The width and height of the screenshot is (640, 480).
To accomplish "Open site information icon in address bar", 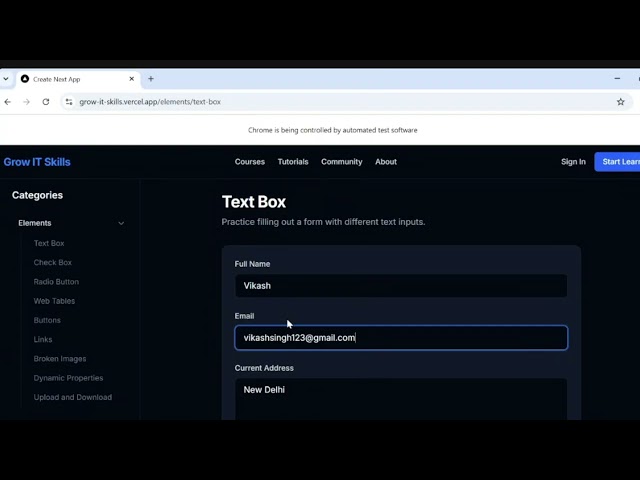I will pyautogui.click(x=69, y=102).
